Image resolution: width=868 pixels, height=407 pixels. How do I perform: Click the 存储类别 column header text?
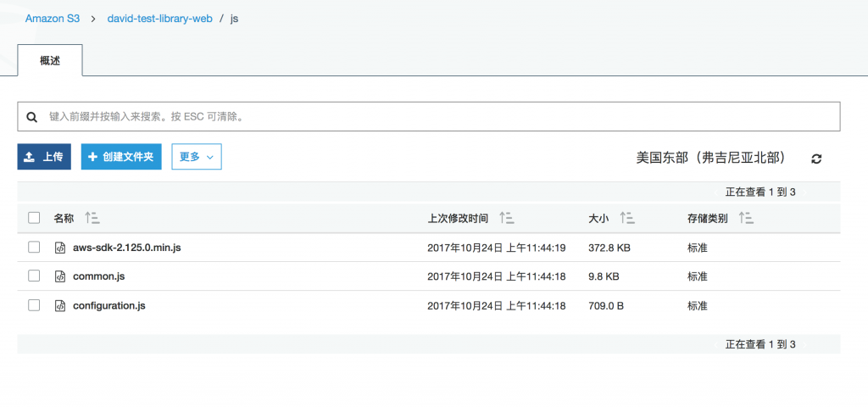(708, 218)
